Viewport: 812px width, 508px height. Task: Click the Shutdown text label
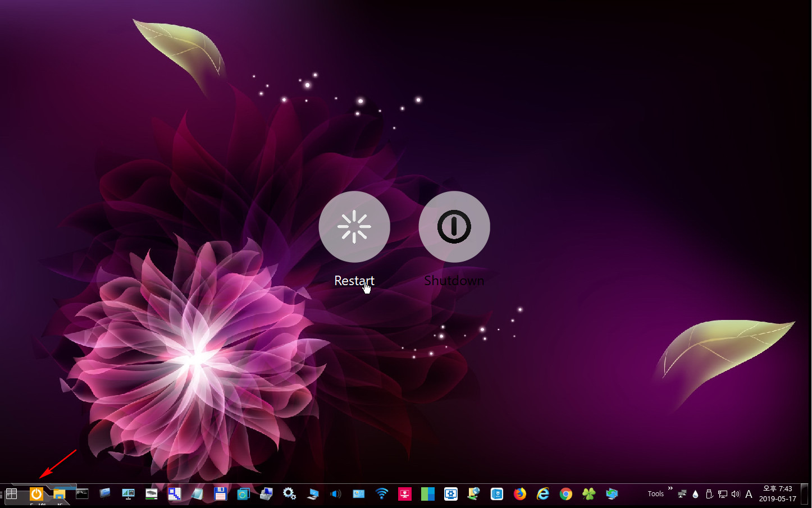tap(454, 281)
